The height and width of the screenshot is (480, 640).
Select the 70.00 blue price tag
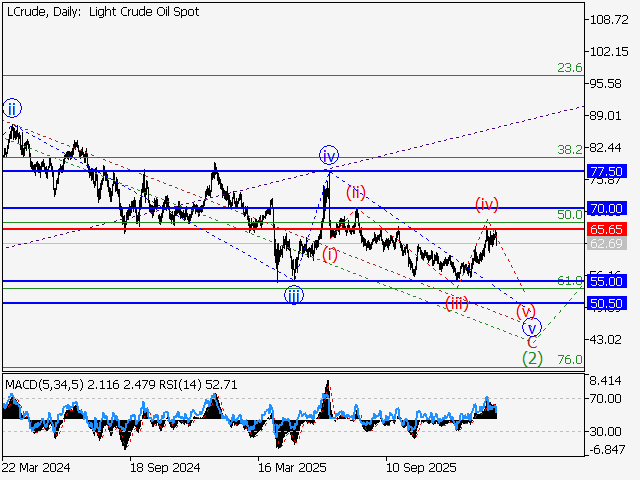(x=607, y=208)
